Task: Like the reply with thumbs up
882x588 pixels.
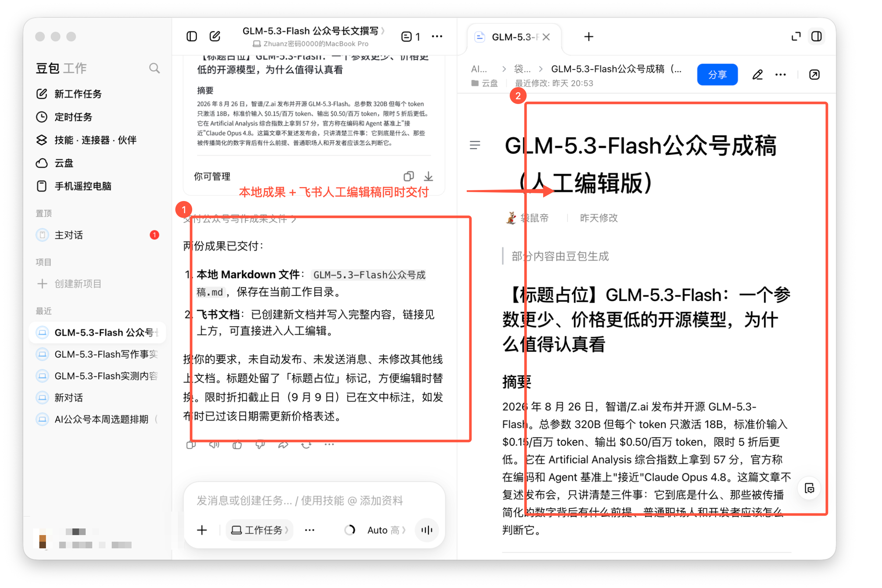Action: pyautogui.click(x=237, y=445)
